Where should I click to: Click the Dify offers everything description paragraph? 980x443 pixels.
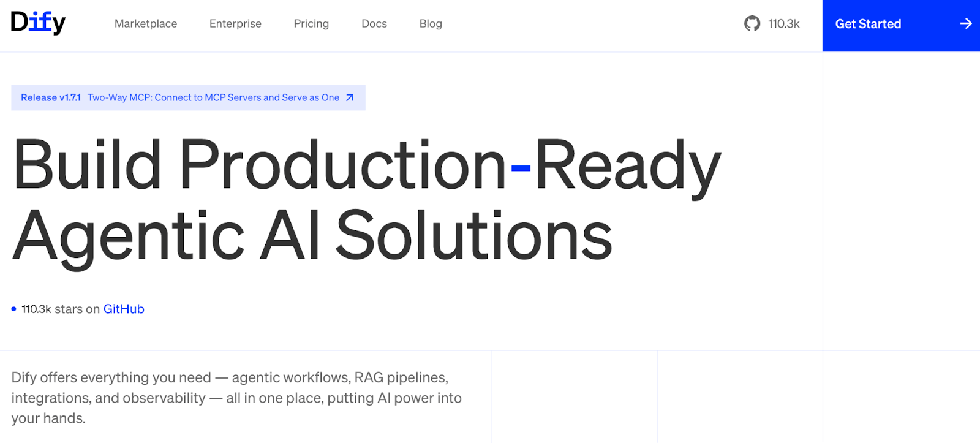coord(236,398)
